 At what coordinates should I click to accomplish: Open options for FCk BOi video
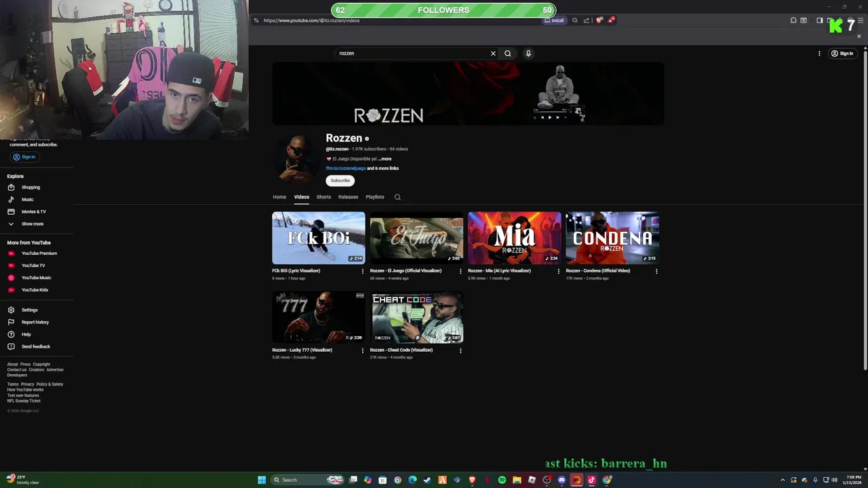(362, 271)
